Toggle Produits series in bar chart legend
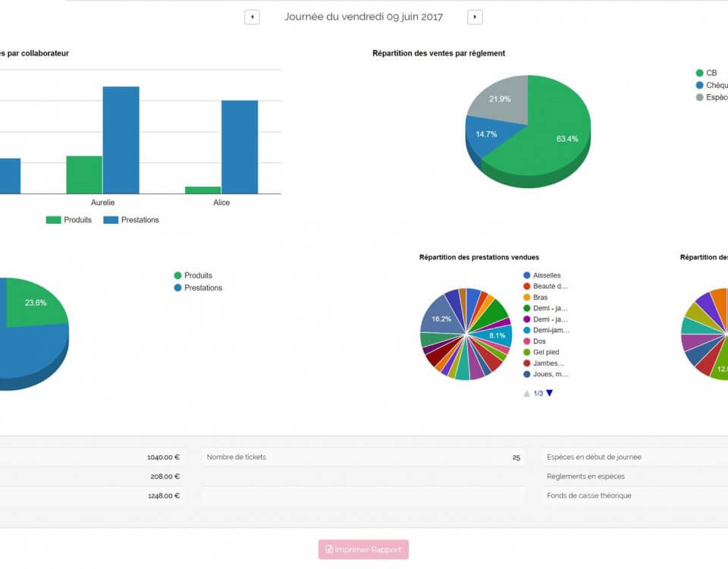This screenshot has width=728, height=569. point(69,220)
